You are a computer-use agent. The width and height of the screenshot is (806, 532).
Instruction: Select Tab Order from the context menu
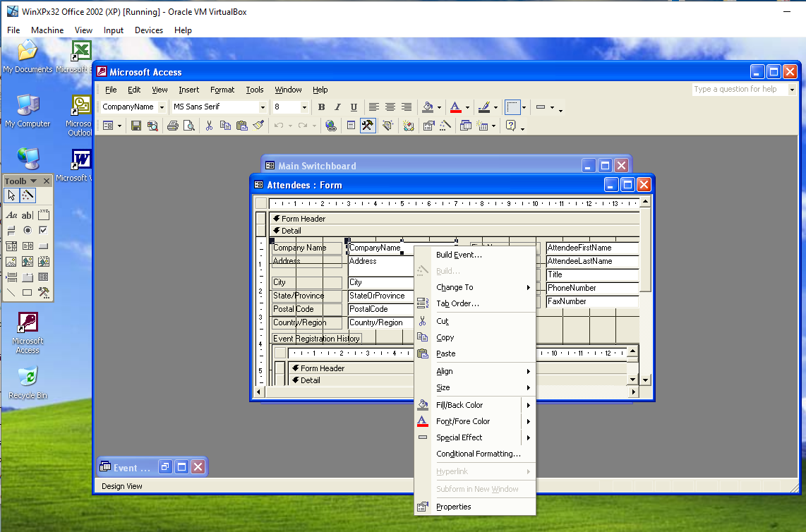coord(475,303)
